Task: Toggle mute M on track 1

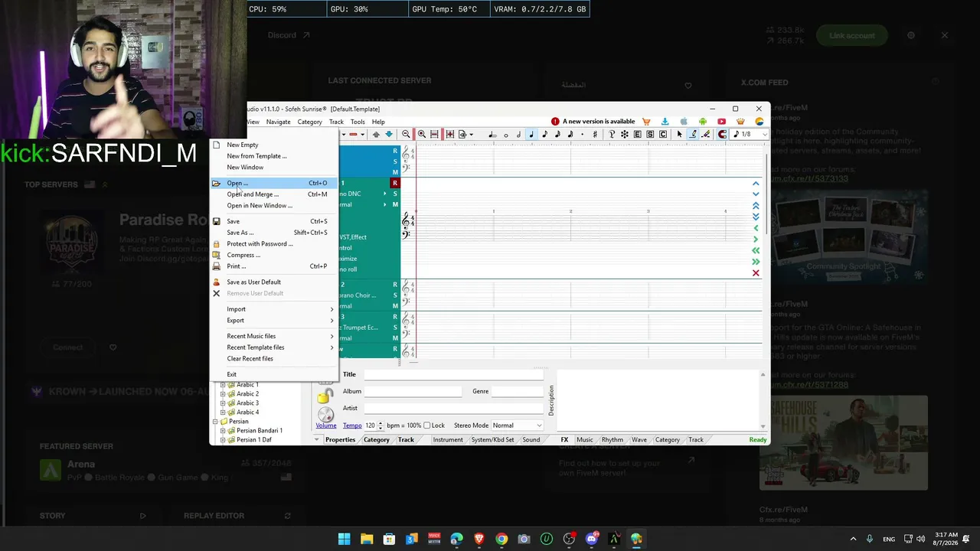Action: pyautogui.click(x=395, y=204)
